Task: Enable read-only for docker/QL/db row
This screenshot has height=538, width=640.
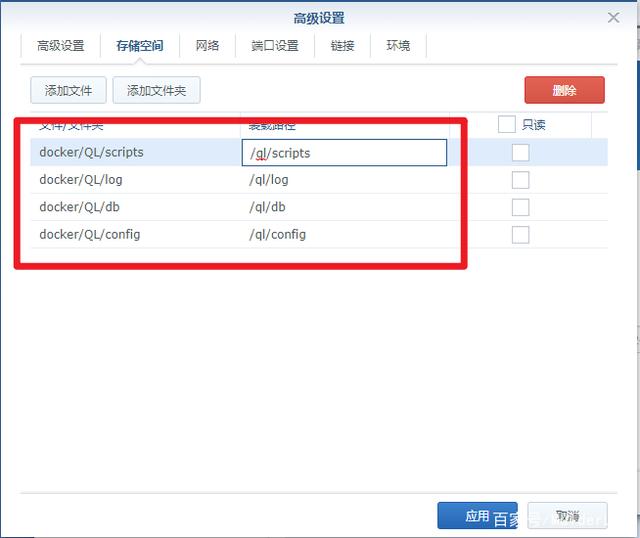Action: click(x=520, y=207)
